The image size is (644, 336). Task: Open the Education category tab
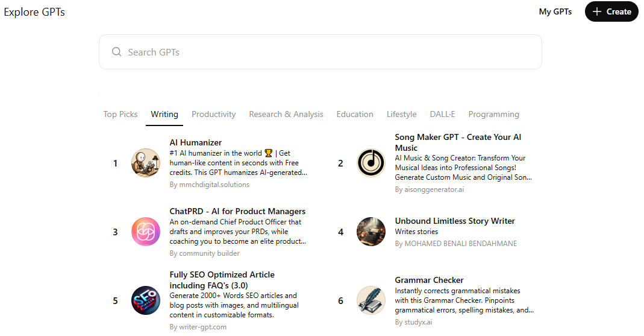tap(355, 114)
